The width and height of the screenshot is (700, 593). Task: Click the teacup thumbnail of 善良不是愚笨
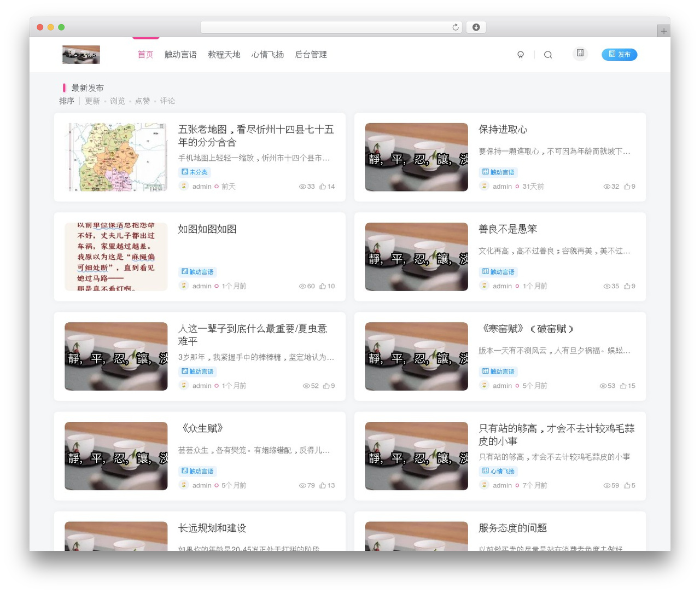tap(416, 257)
